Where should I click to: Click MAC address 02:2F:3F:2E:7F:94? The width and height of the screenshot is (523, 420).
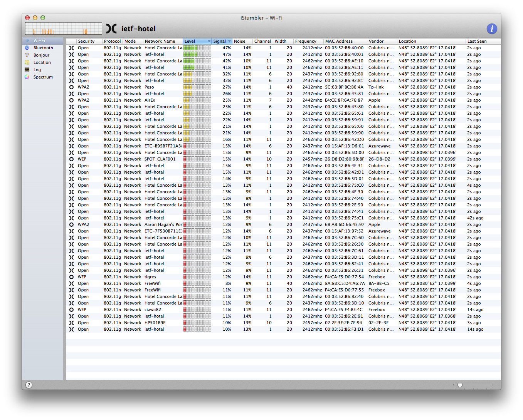pyautogui.click(x=343, y=323)
